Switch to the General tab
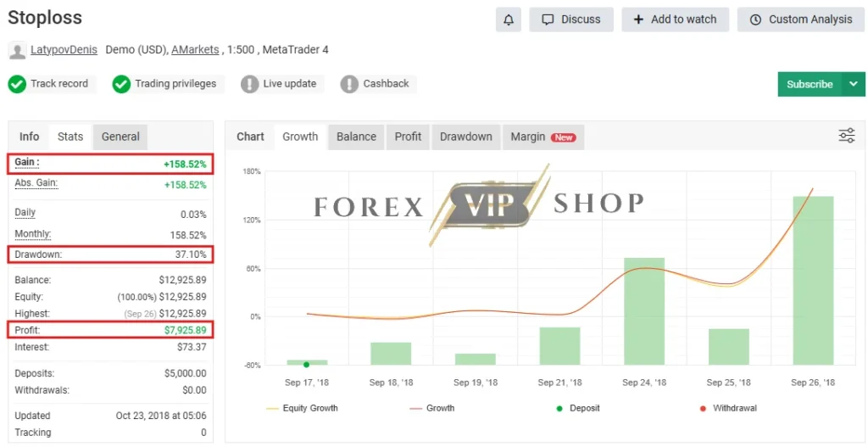This screenshot has width=868, height=447. click(120, 137)
